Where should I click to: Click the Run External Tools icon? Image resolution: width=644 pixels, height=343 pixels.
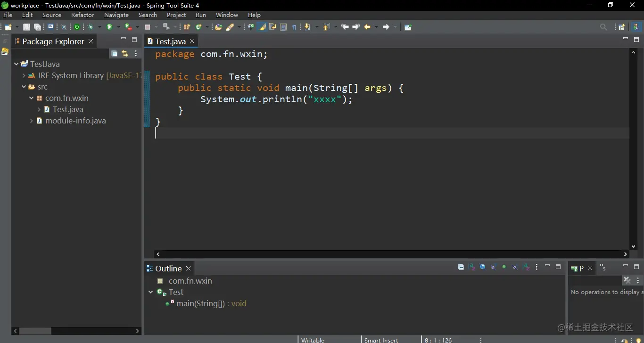[x=128, y=27]
